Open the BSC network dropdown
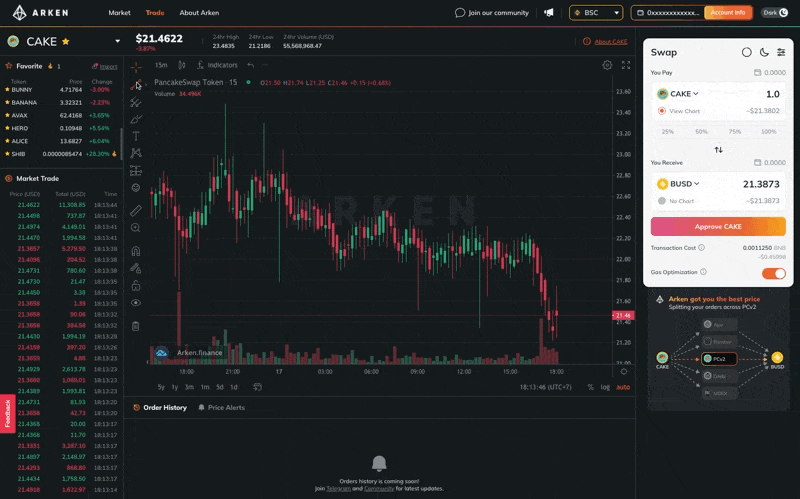Screen dimensions: 800x499 click(x=596, y=13)
